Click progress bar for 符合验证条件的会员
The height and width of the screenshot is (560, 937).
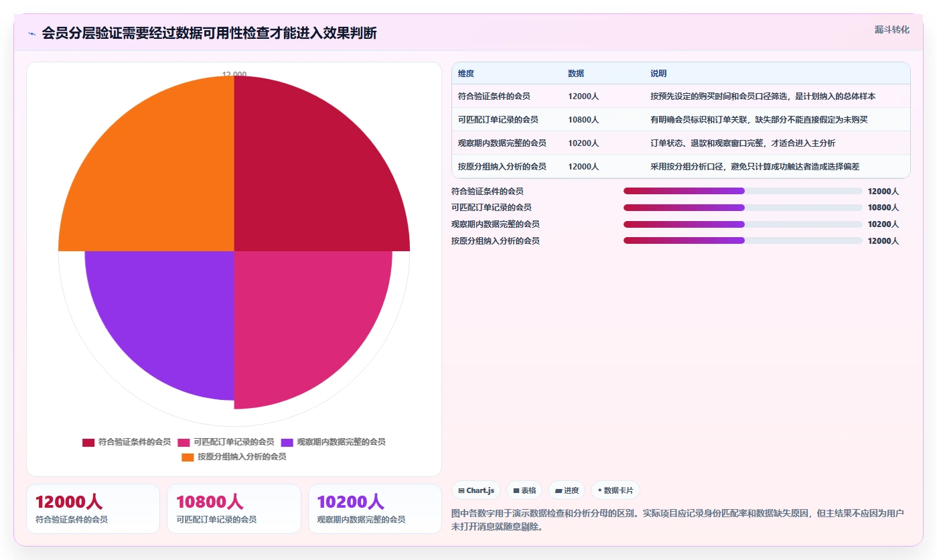point(743,191)
